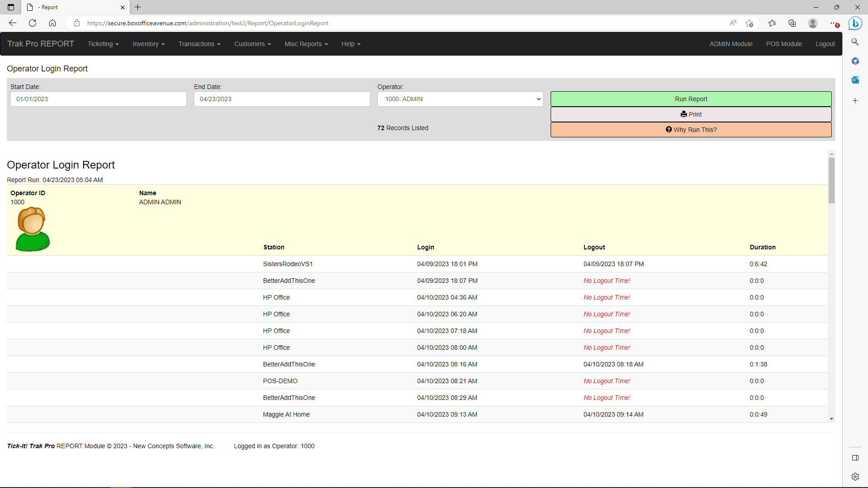The width and height of the screenshot is (868, 488).
Task: Open the Transactions menu
Action: (199, 44)
